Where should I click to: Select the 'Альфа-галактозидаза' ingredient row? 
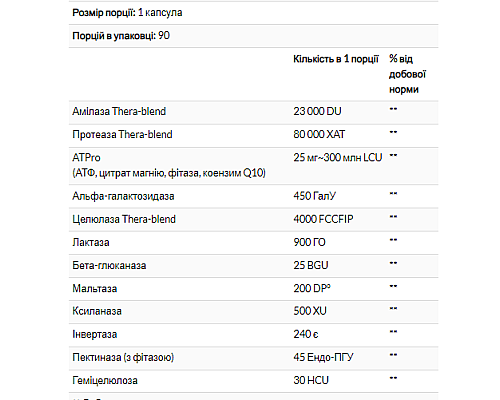253,196
